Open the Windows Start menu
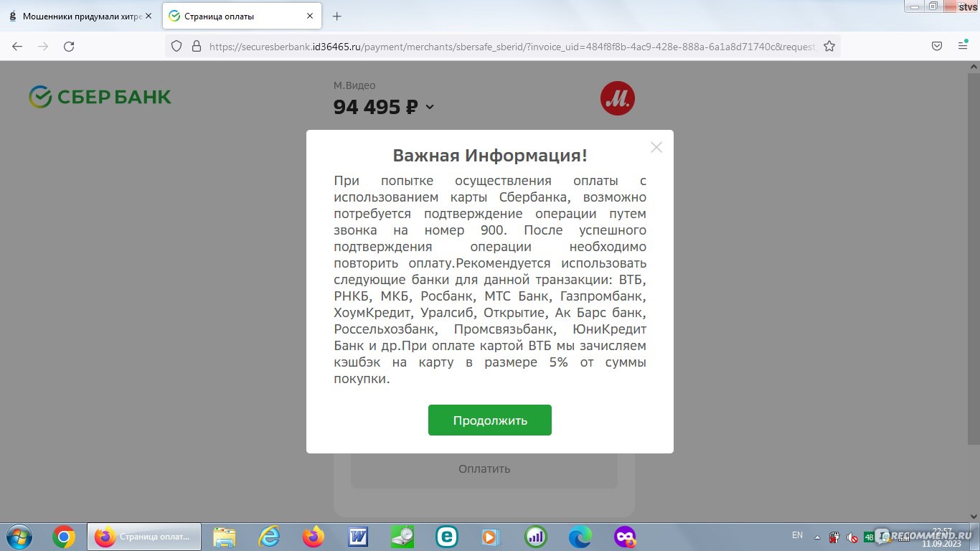Screen dimensions: 980x551 point(19,537)
